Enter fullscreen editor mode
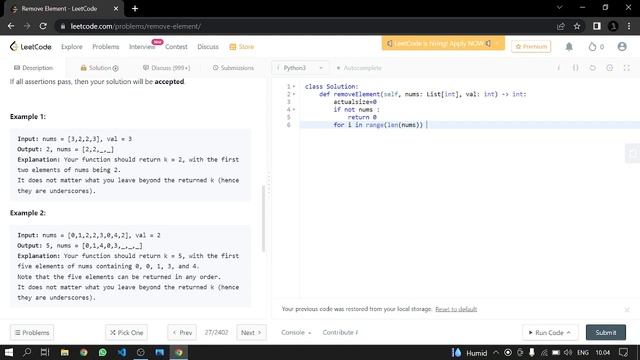Image resolution: width=640 pixels, height=360 pixels. pyautogui.click(x=627, y=68)
